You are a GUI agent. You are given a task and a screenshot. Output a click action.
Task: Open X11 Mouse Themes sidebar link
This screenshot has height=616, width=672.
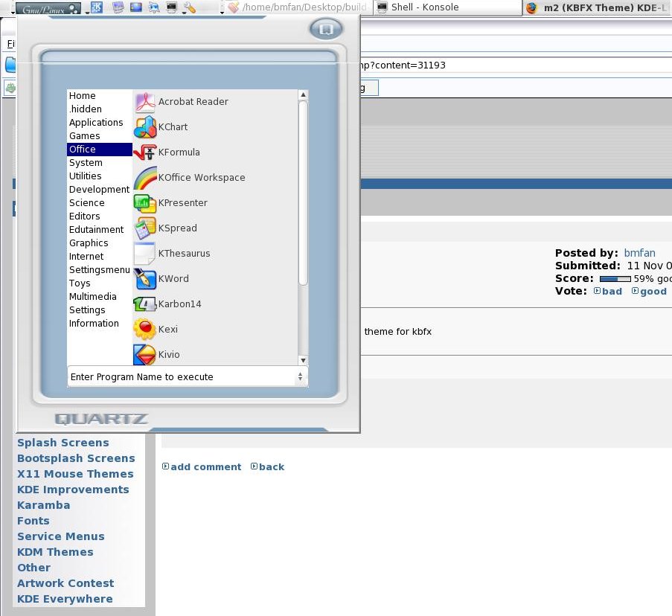75,474
